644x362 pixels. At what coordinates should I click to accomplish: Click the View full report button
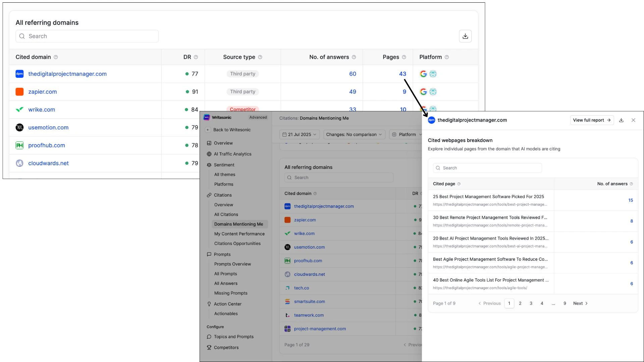pos(592,120)
